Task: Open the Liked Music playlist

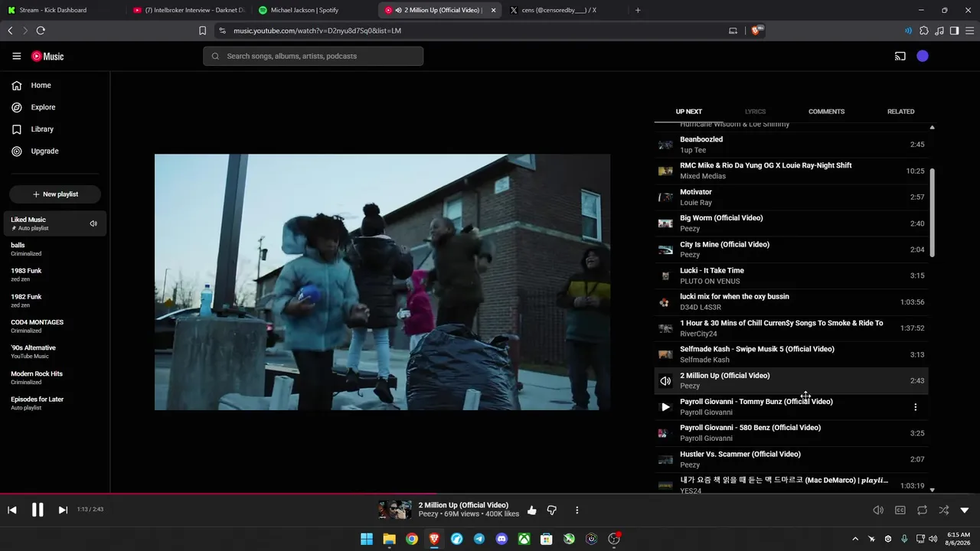Action: [55, 223]
